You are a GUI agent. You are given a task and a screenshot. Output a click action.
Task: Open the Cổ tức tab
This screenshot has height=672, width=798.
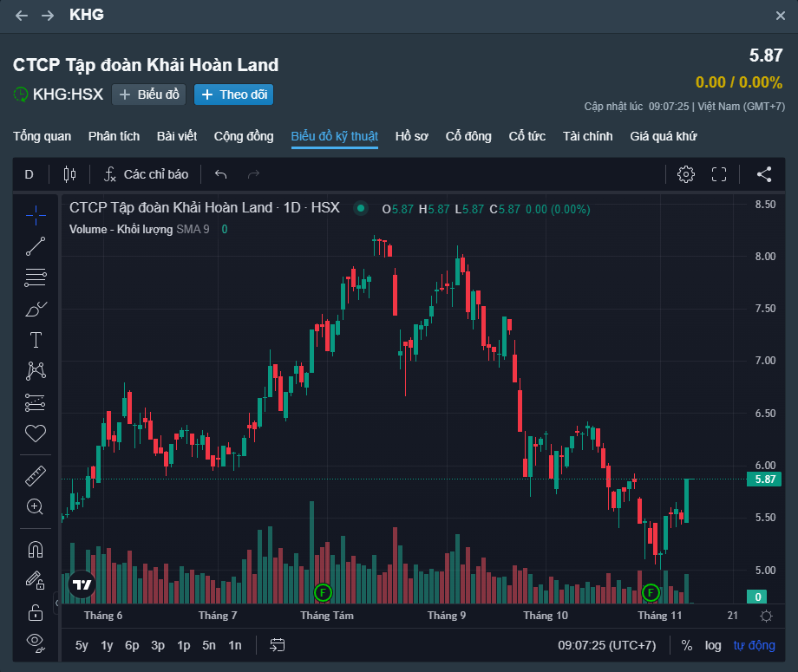(x=527, y=136)
